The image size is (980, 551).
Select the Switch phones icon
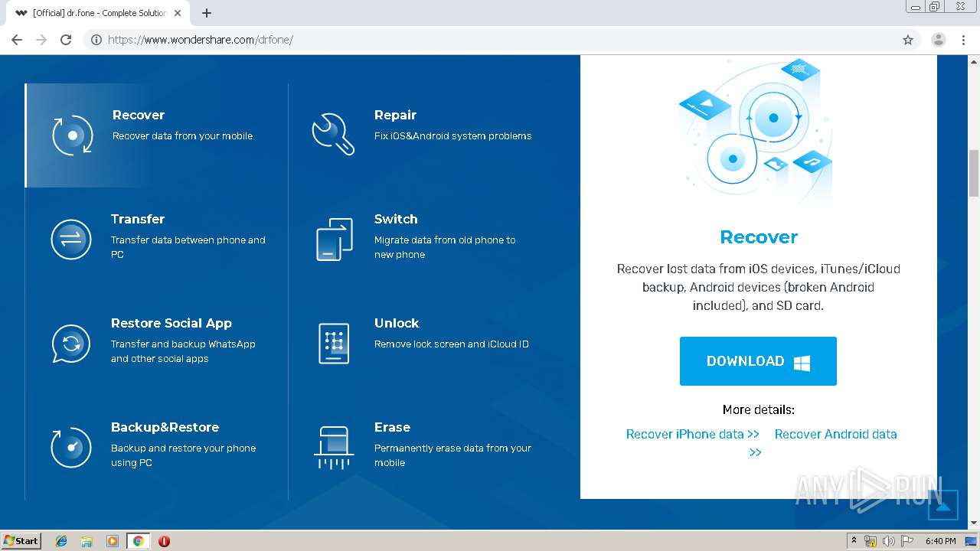coord(335,240)
